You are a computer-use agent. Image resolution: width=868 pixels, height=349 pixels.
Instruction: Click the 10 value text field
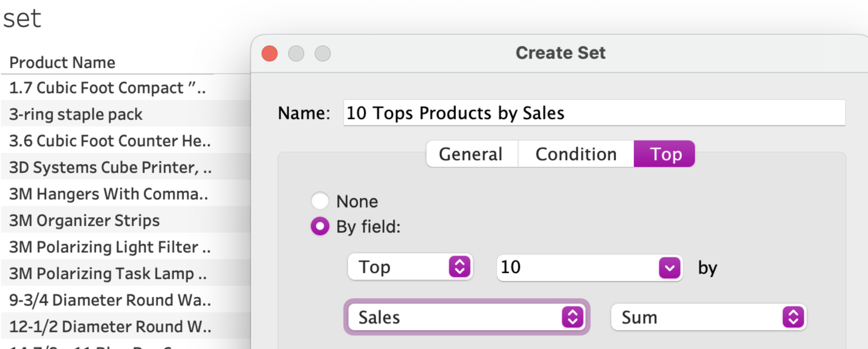click(x=574, y=267)
